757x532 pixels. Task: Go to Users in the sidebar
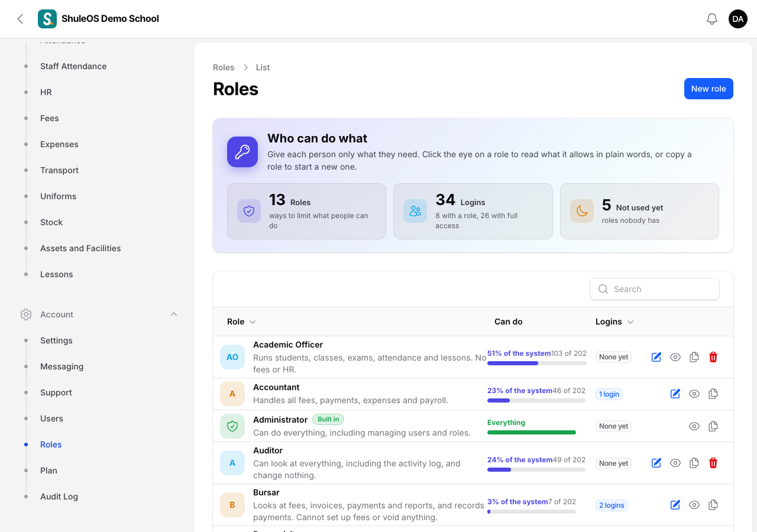click(51, 419)
